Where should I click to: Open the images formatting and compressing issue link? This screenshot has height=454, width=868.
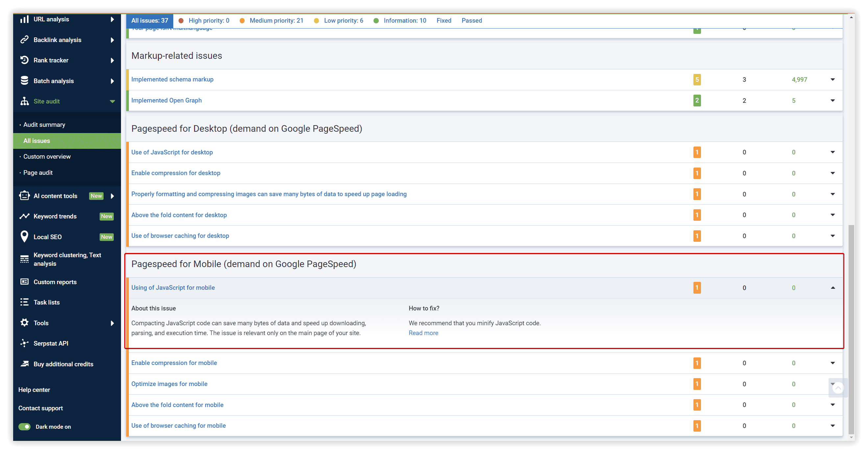[269, 194]
